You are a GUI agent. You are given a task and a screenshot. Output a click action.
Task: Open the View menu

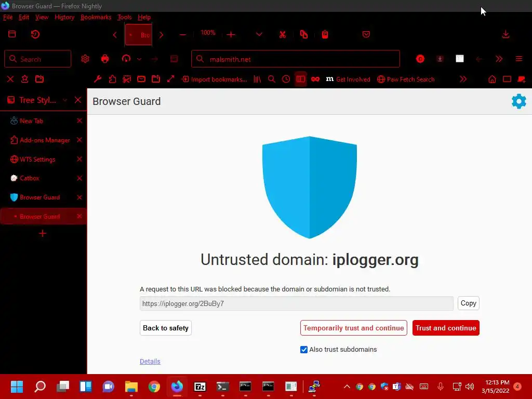tap(42, 17)
